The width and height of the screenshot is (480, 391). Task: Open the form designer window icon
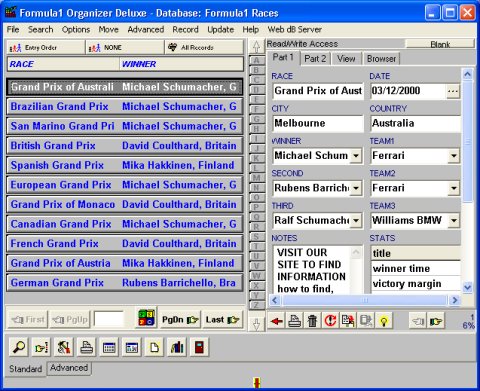point(132,347)
